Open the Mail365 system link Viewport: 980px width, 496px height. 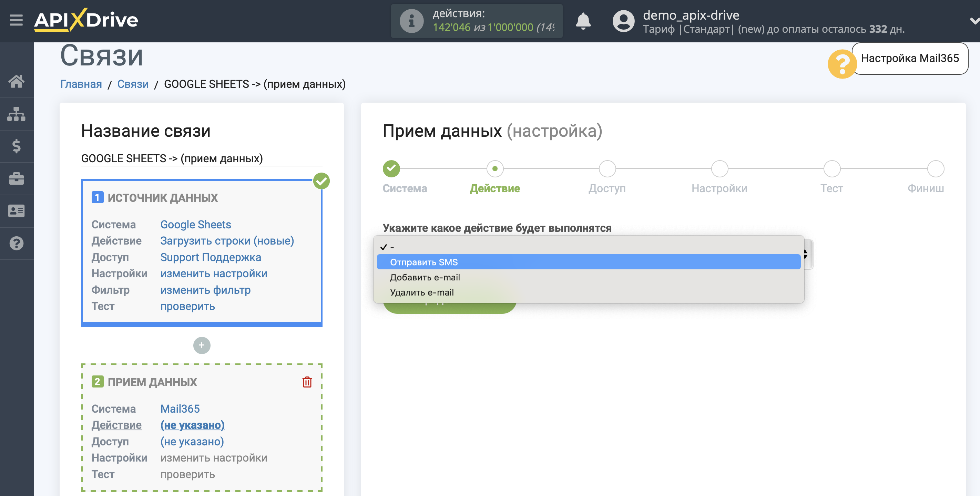click(x=180, y=409)
